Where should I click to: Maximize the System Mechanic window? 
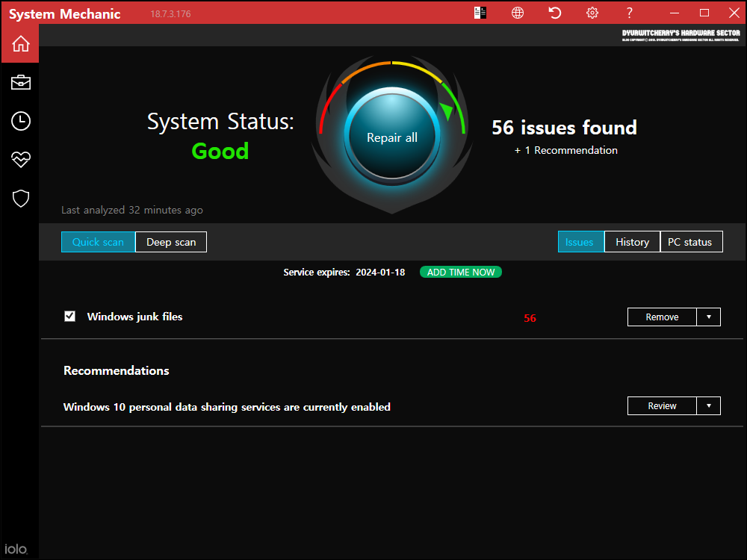click(704, 13)
